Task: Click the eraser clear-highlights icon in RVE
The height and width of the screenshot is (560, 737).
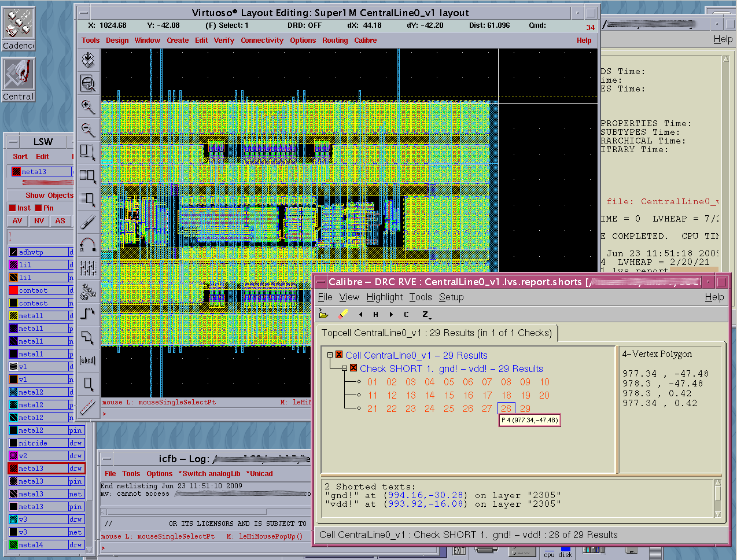Action: (x=343, y=314)
